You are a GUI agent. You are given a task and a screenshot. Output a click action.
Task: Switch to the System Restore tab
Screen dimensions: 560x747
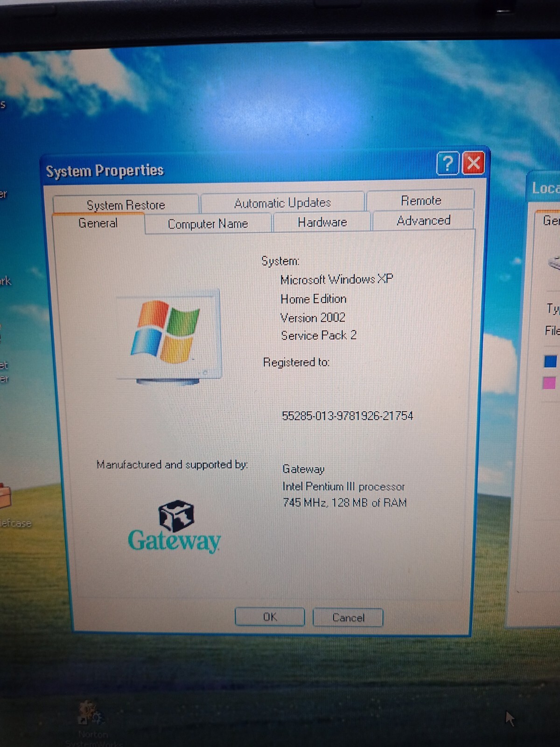tap(126, 204)
